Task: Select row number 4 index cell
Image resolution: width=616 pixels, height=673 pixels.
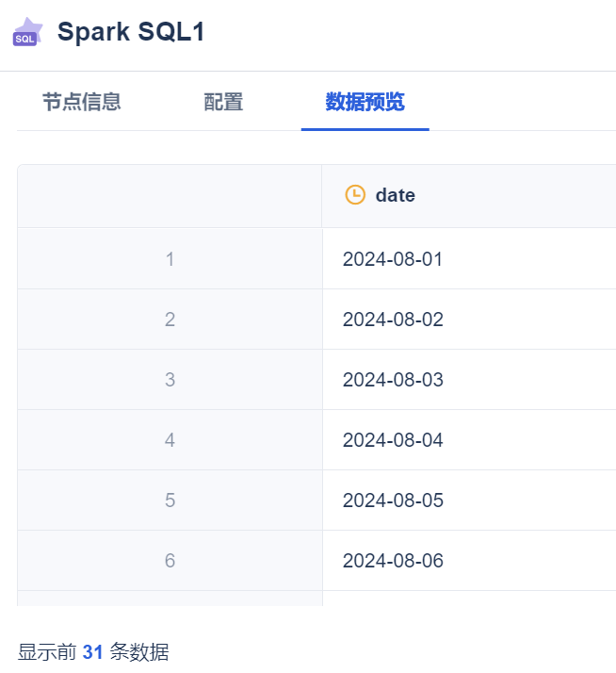Action: tap(170, 440)
